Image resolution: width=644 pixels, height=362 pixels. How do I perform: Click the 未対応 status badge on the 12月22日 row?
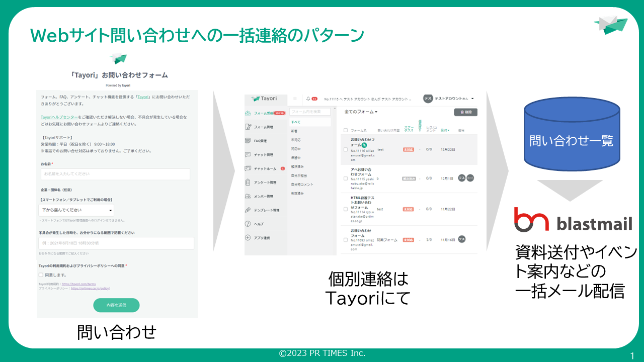click(x=408, y=150)
